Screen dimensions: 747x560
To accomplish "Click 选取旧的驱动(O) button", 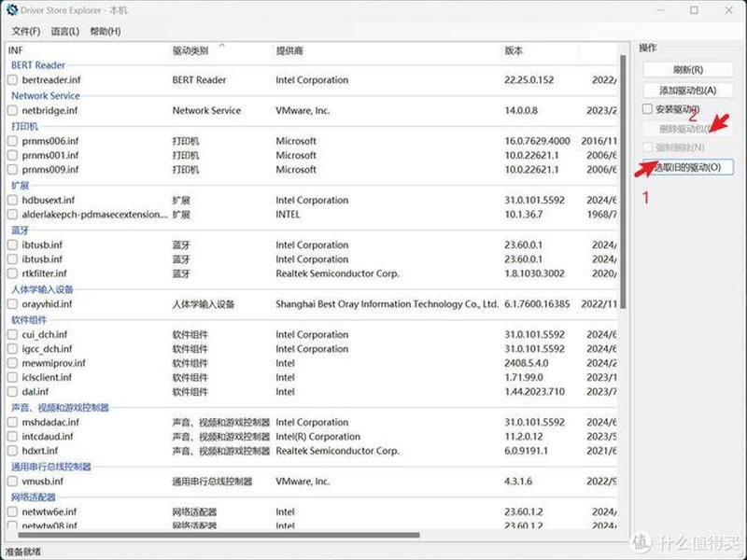I will click(688, 167).
